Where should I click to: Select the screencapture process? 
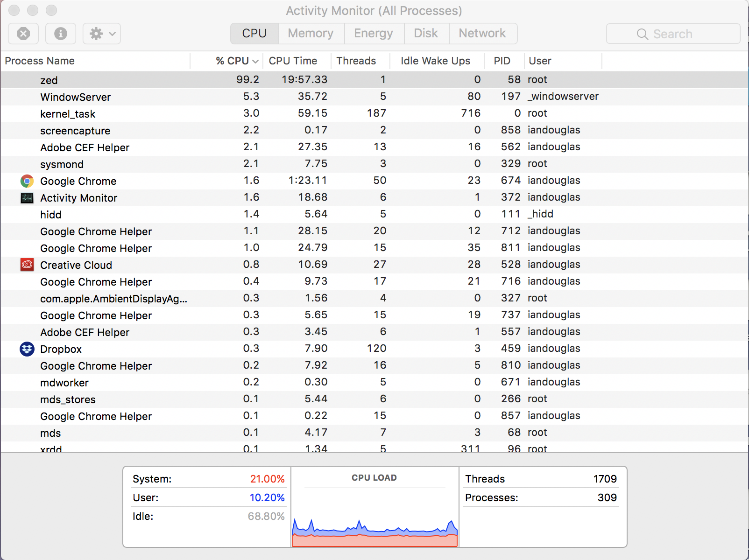point(374,130)
